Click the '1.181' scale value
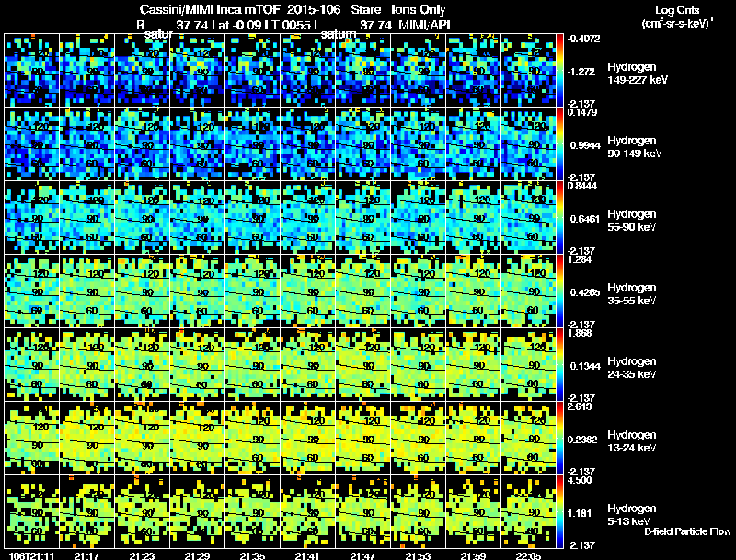The image size is (736, 560). [x=580, y=514]
